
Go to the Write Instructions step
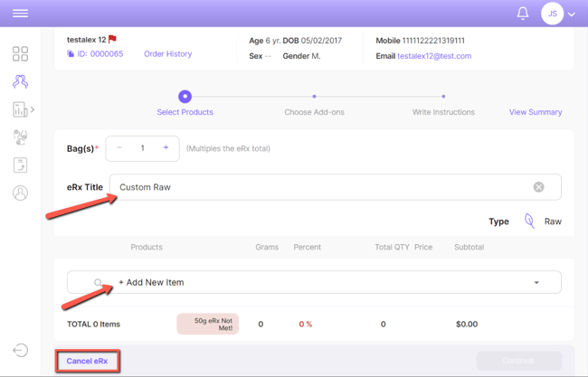[x=443, y=97]
